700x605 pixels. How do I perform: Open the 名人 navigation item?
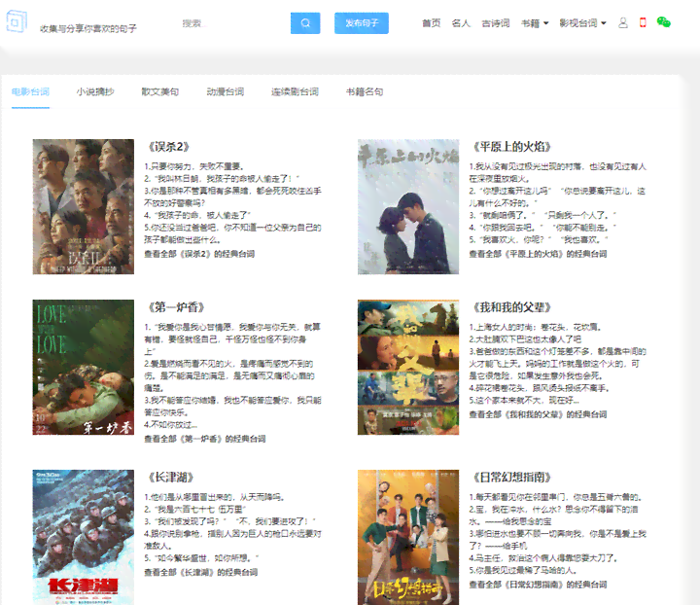(461, 23)
